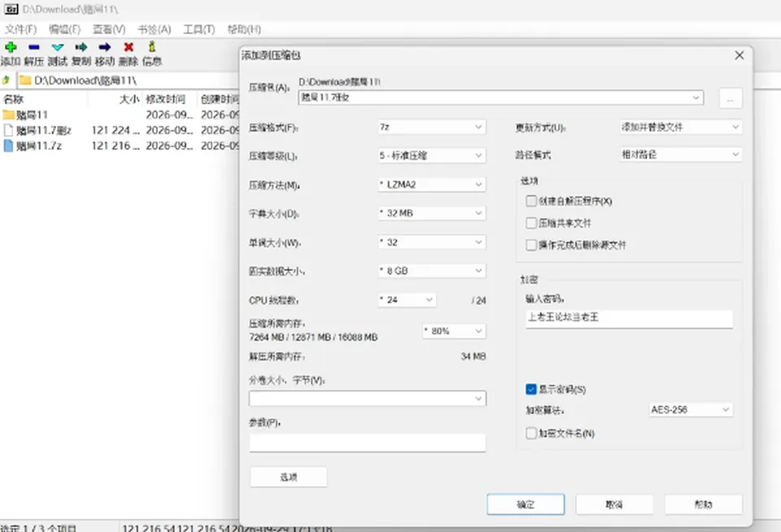Open the 单词大小 dropdown showing 32
Image resolution: width=781 pixels, height=532 pixels.
[x=431, y=242]
